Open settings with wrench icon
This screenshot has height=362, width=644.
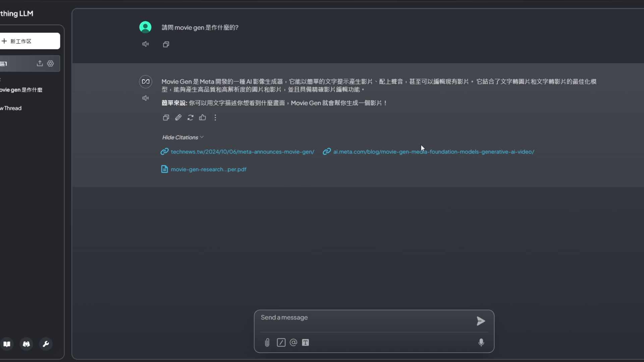tap(46, 344)
